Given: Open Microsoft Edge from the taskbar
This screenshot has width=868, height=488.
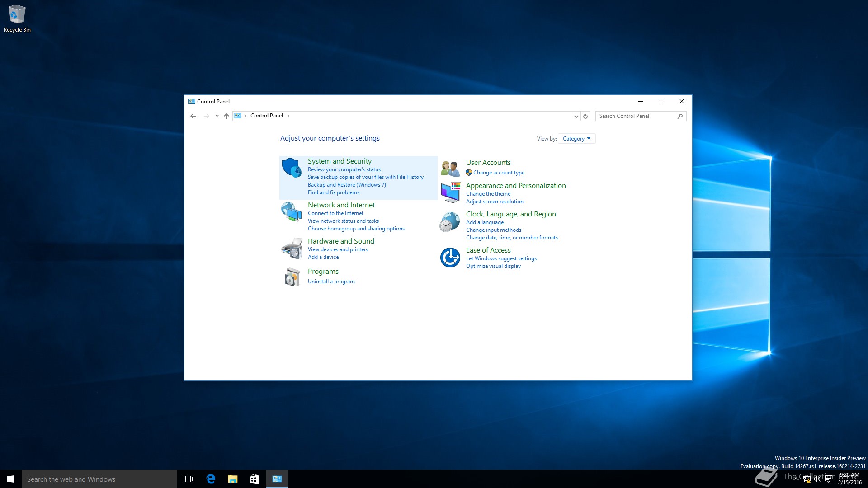Looking at the screenshot, I should (211, 479).
